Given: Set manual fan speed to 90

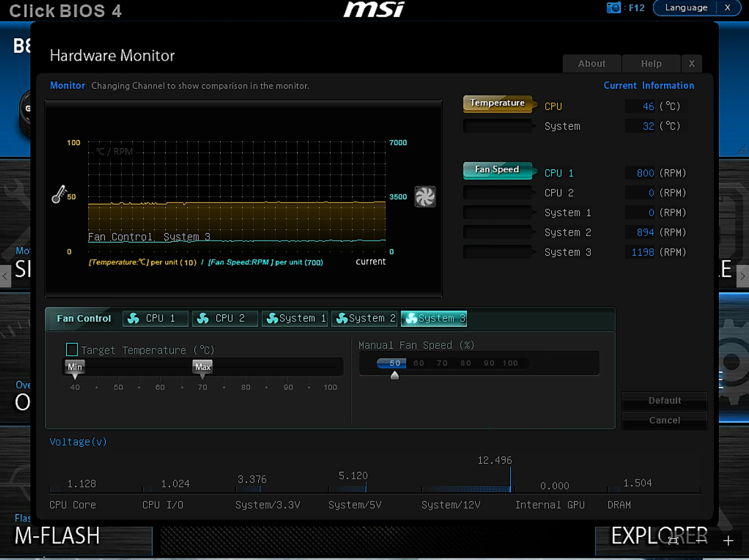Looking at the screenshot, I should coord(489,363).
